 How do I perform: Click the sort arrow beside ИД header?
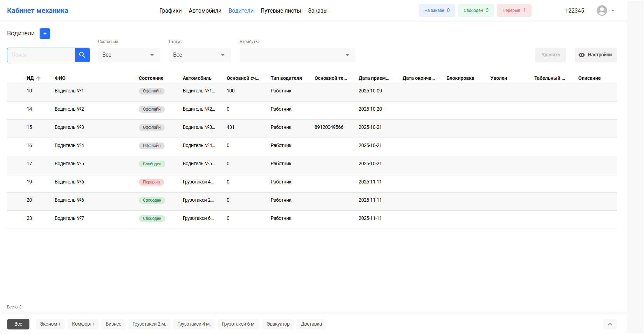pyautogui.click(x=38, y=78)
